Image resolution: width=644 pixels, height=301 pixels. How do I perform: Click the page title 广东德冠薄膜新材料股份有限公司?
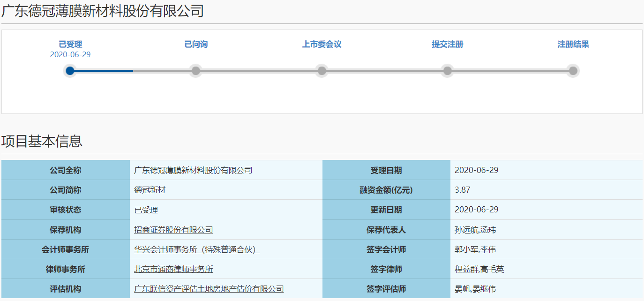tap(102, 11)
